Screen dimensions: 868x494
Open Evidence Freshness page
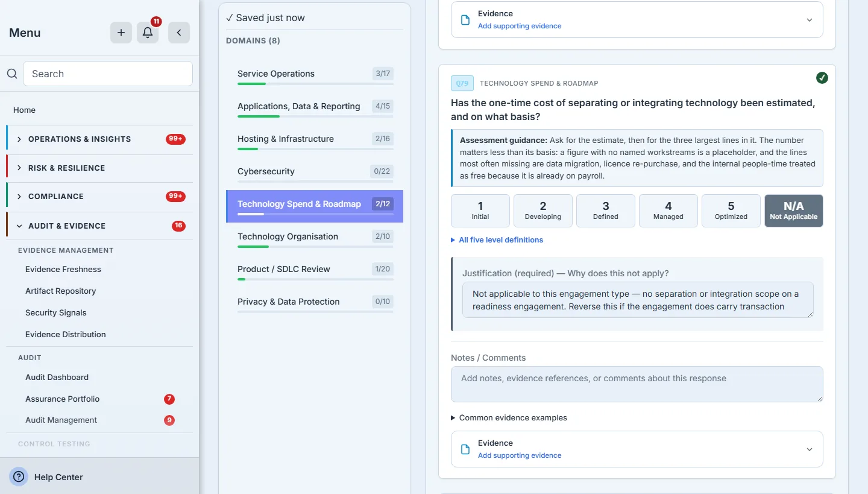click(63, 269)
